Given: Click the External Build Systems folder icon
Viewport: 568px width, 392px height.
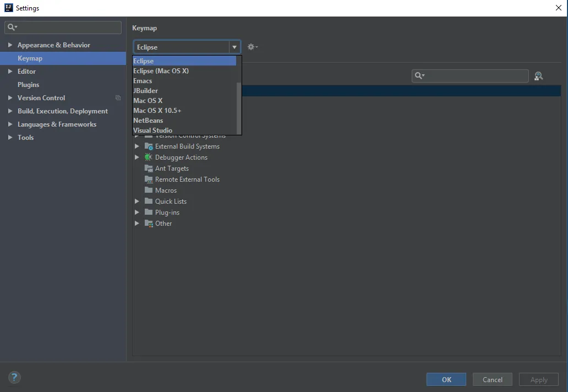Looking at the screenshot, I should [149, 146].
